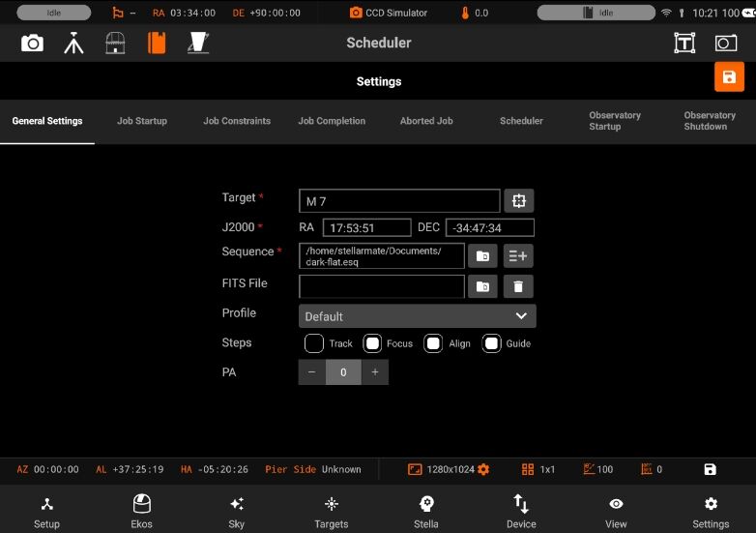
Task: Click the AL +37:25:19 readout
Action: click(130, 469)
